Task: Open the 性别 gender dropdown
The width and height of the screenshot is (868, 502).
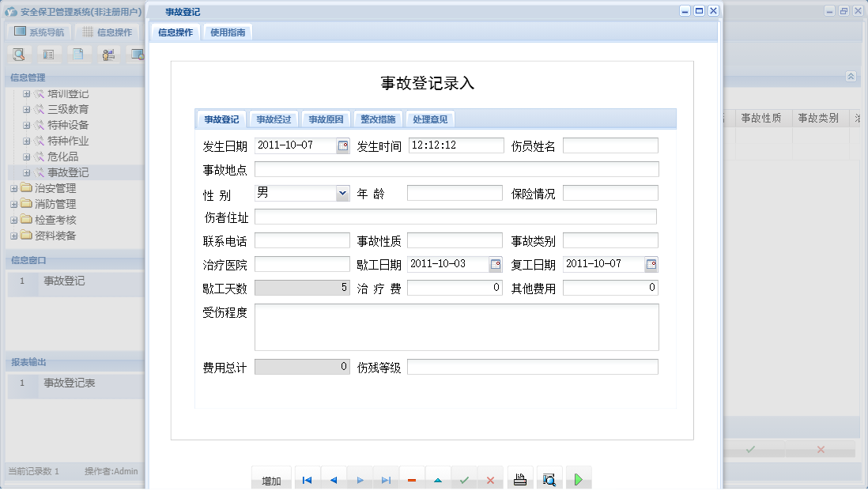Action: (342, 192)
